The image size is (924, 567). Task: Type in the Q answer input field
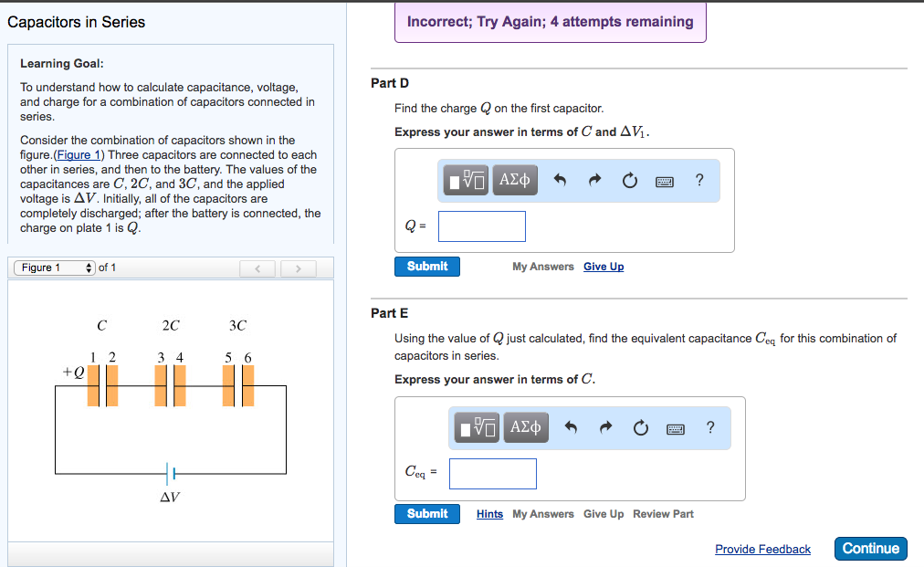click(481, 226)
